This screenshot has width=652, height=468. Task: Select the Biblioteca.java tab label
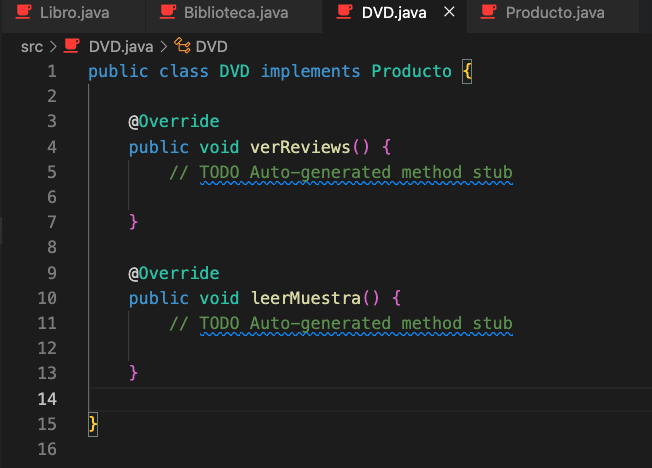[235, 13]
